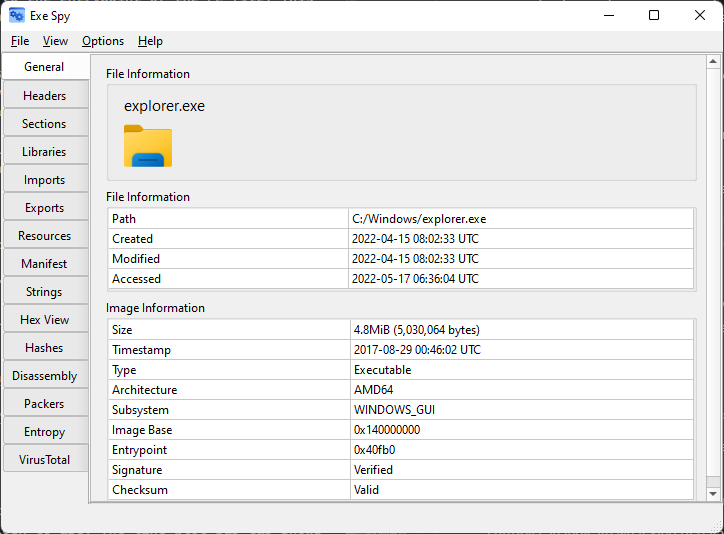Maximize the Exe Spy window
The image size is (724, 534).
tap(654, 15)
